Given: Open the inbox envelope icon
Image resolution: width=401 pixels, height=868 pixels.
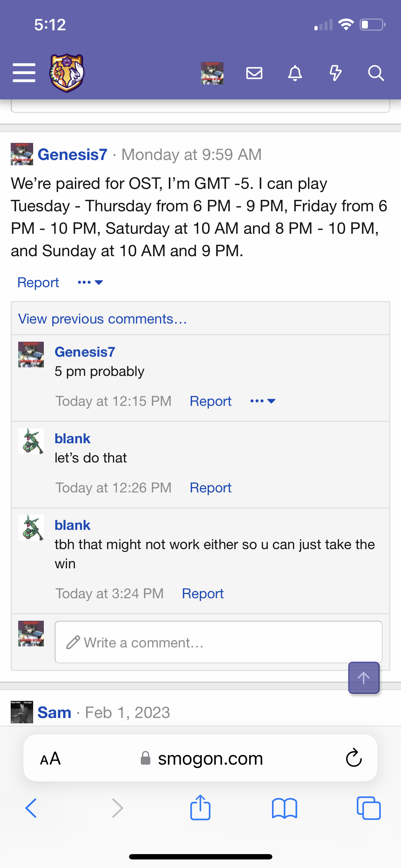Looking at the screenshot, I should (x=254, y=73).
